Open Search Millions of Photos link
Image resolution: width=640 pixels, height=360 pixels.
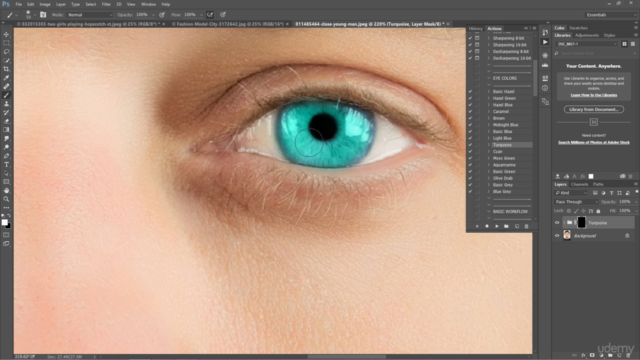click(593, 142)
